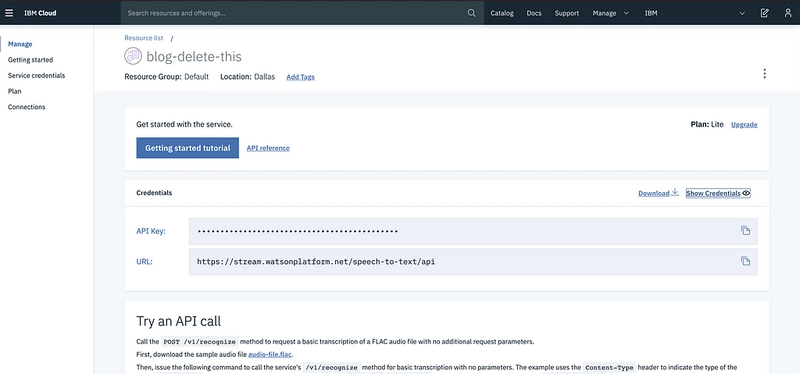Screen dimensions: 800x374
Task: Click the Getting started tutorial button
Action: click(x=187, y=148)
